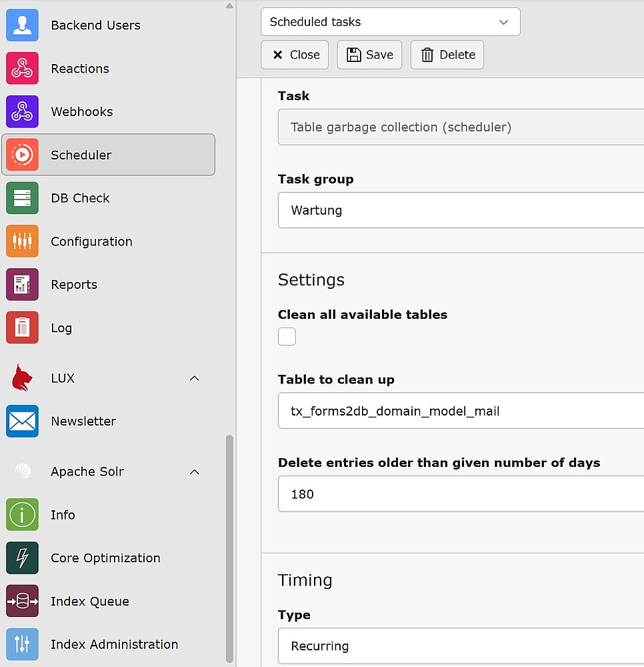Collapse the Apache Solr module group
644x667 pixels.
(x=194, y=472)
